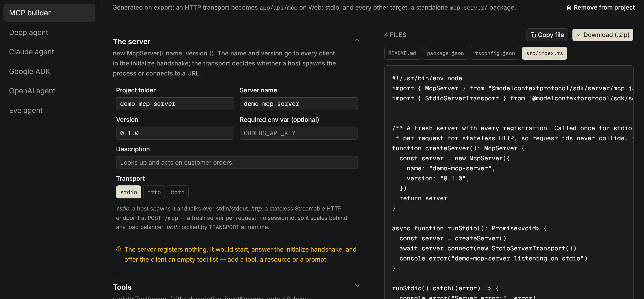644x299 pixels.
Task: Switch to the src/index.ts tab
Action: tap(544, 53)
